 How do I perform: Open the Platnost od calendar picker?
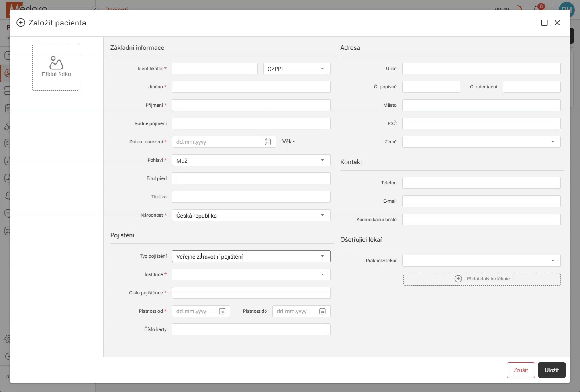pyautogui.click(x=222, y=311)
